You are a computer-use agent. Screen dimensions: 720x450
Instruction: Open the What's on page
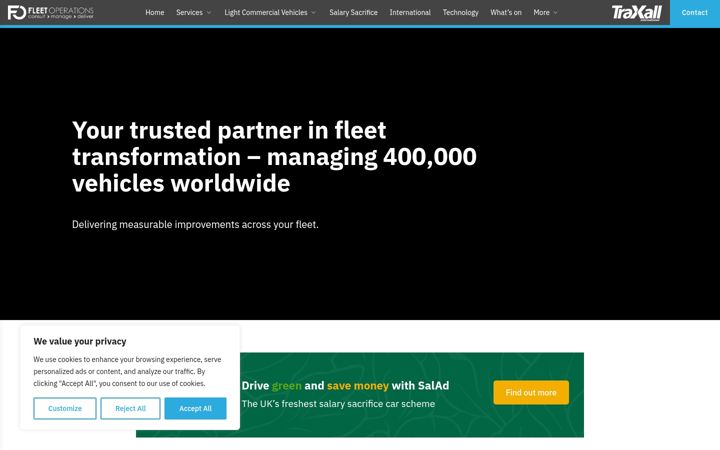[506, 12]
